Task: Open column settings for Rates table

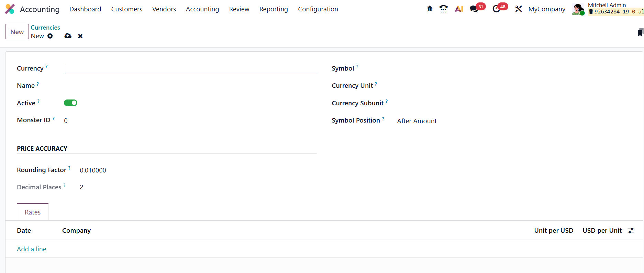Action: tap(631, 231)
